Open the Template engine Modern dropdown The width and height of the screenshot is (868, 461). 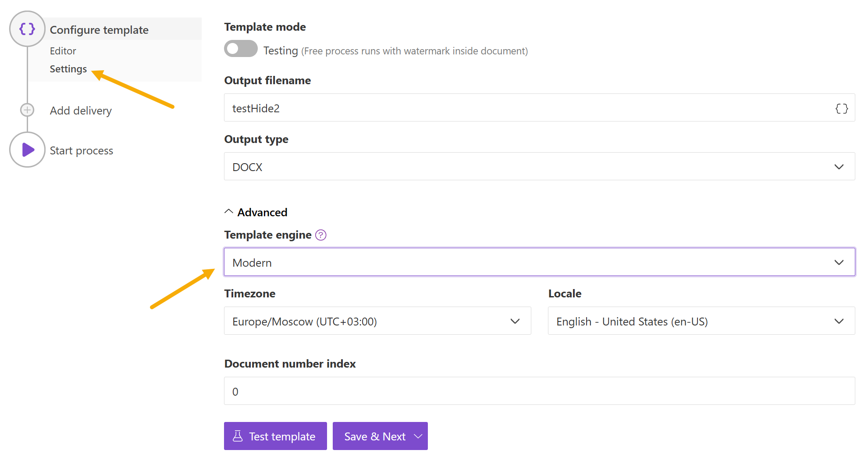pyautogui.click(x=539, y=262)
